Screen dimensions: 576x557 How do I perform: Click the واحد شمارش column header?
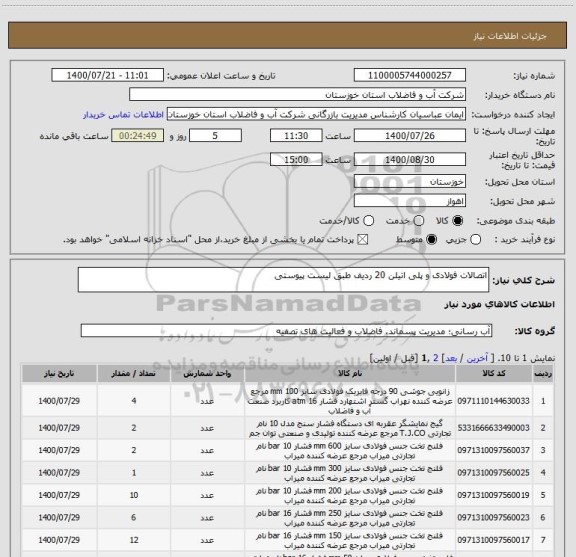(x=207, y=373)
